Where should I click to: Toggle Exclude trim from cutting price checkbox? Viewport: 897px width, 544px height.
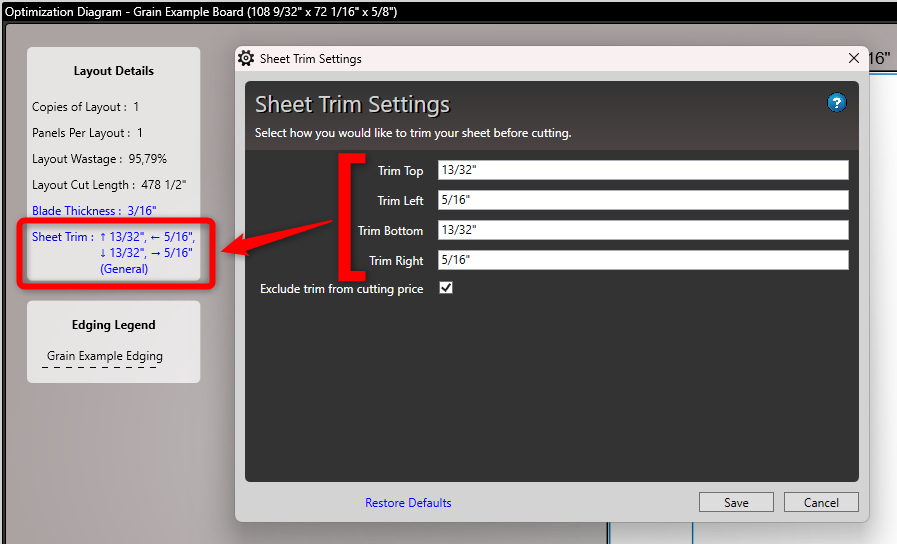coord(446,288)
